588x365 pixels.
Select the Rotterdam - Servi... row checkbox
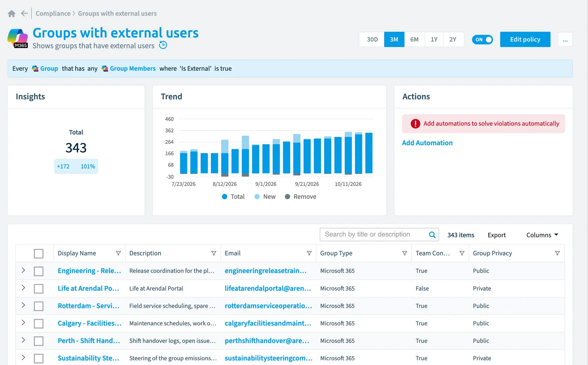[39, 306]
